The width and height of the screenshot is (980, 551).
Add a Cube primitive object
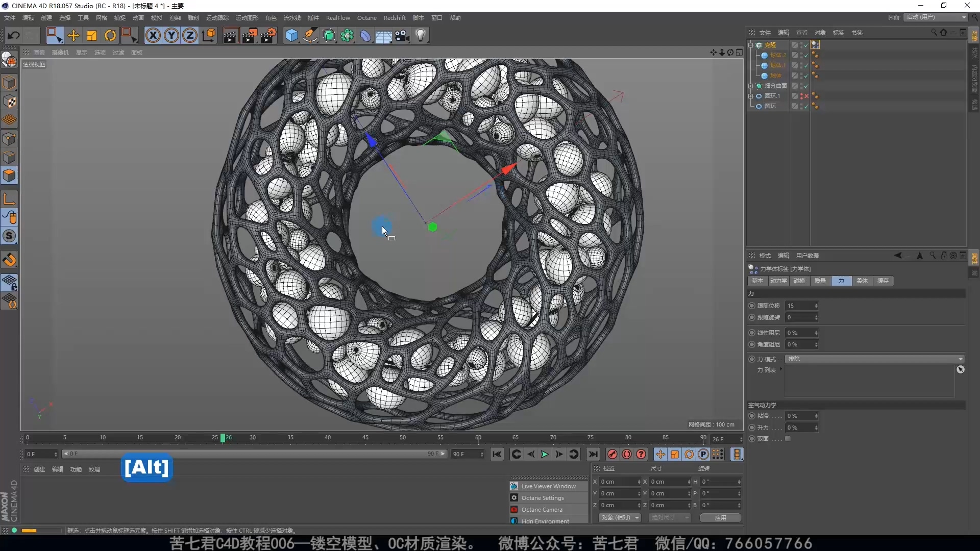click(291, 35)
